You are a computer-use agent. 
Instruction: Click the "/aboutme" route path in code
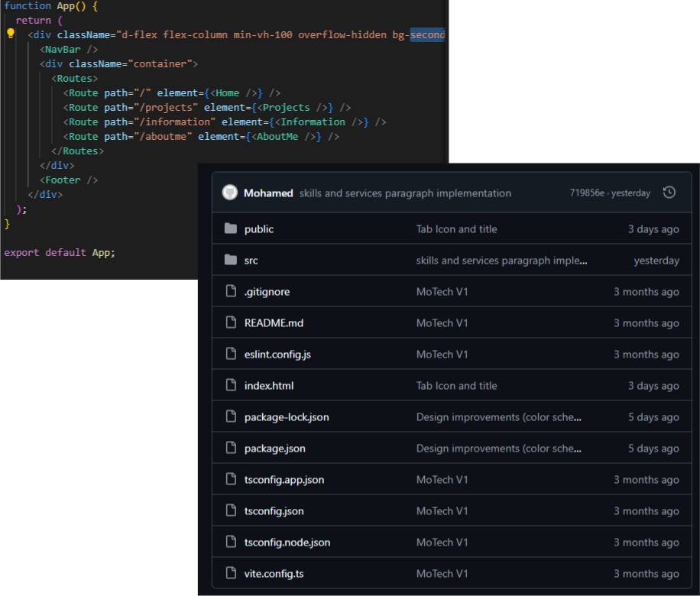click(163, 137)
